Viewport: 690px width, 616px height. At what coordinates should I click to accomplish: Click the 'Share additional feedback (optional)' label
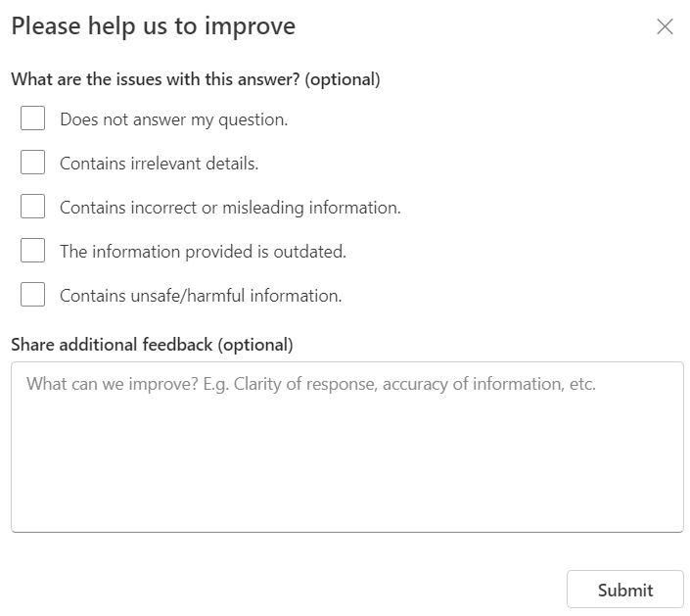pos(152,345)
